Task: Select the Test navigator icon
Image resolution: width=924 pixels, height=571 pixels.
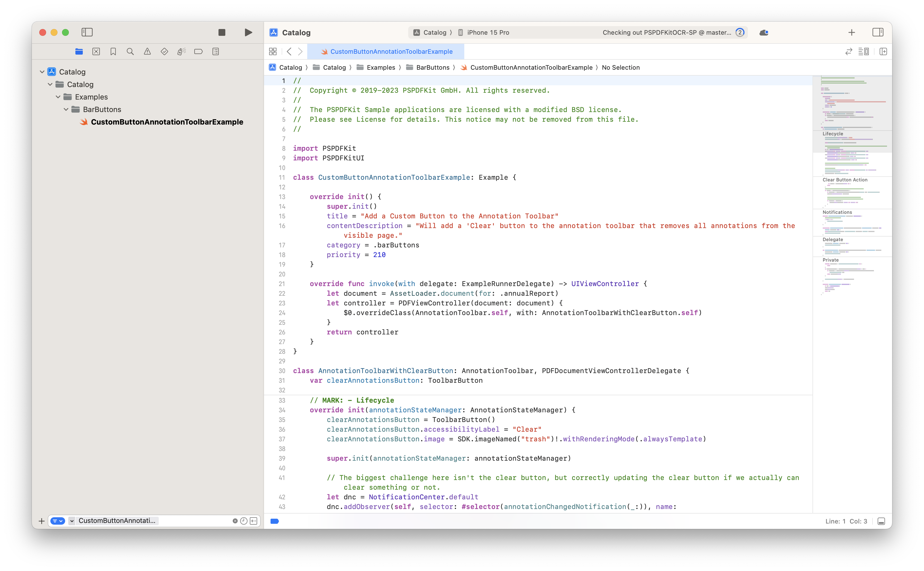Action: pos(165,51)
